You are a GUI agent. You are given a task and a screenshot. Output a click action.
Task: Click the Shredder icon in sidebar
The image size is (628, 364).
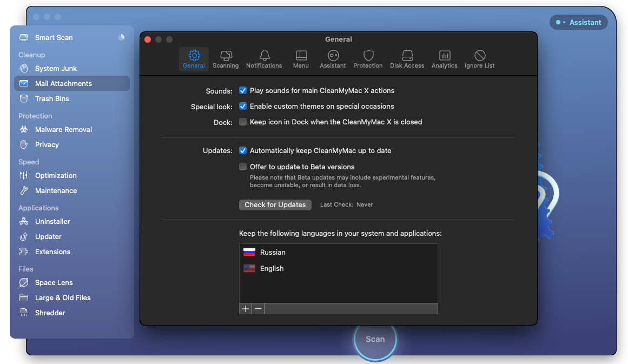(x=24, y=313)
